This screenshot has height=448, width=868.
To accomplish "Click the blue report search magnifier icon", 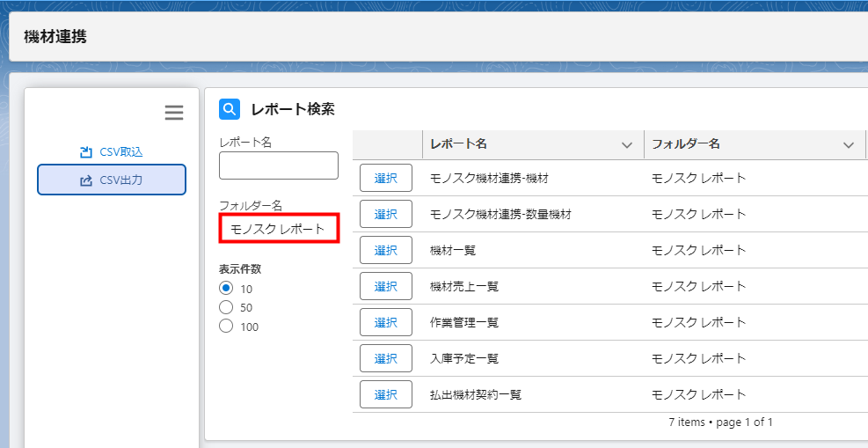I will [x=230, y=109].
